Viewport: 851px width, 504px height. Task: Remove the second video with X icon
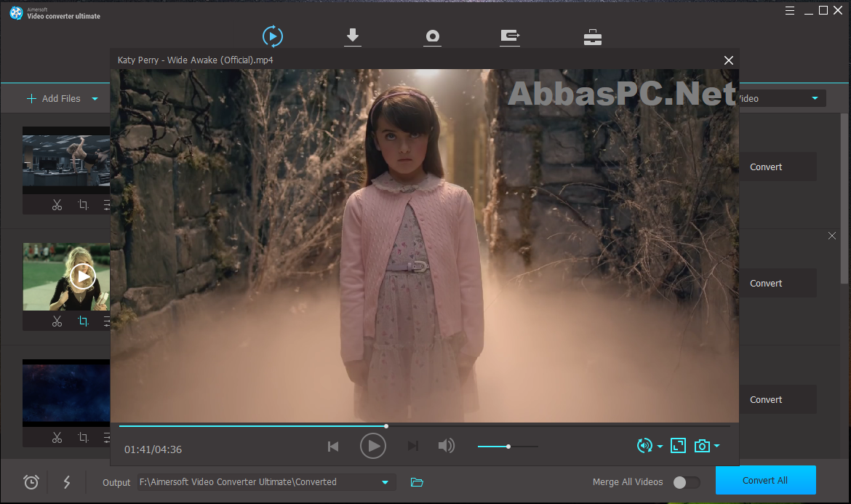[831, 236]
